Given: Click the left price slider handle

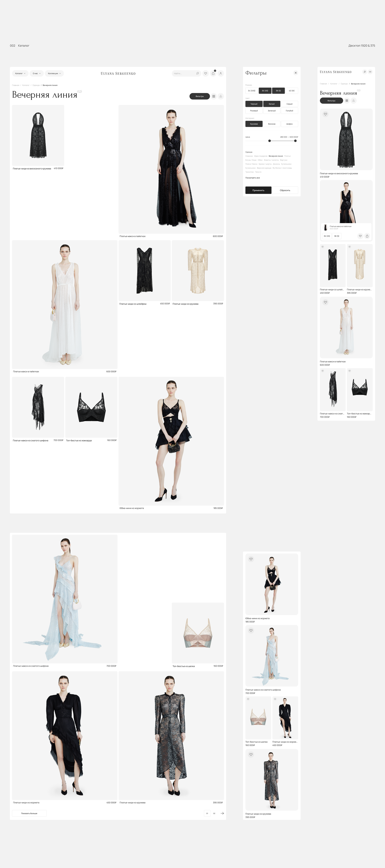Looking at the screenshot, I should (x=270, y=141).
